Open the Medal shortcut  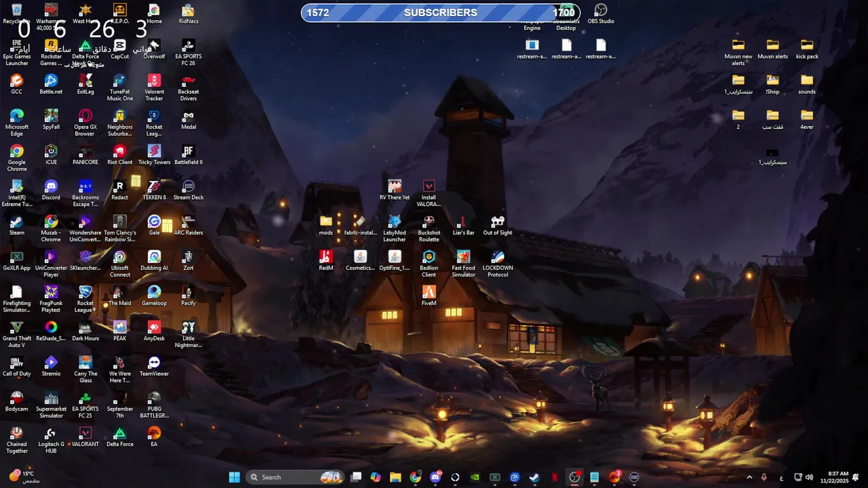[x=189, y=119]
